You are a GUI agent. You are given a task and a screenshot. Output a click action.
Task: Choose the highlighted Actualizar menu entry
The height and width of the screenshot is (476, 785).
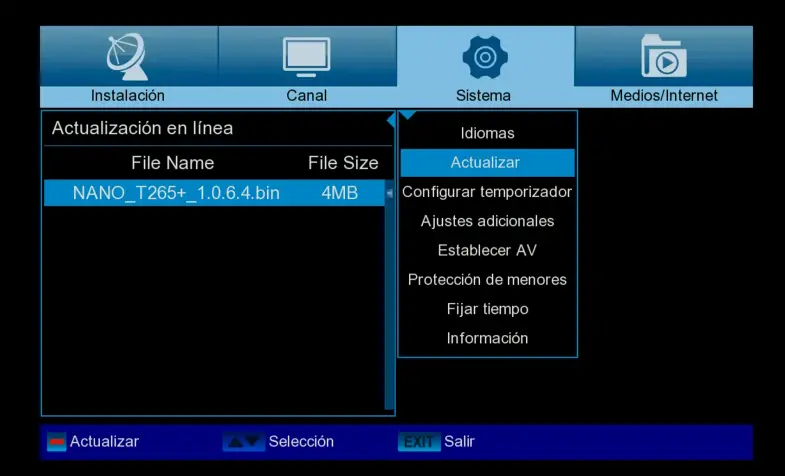click(488, 163)
